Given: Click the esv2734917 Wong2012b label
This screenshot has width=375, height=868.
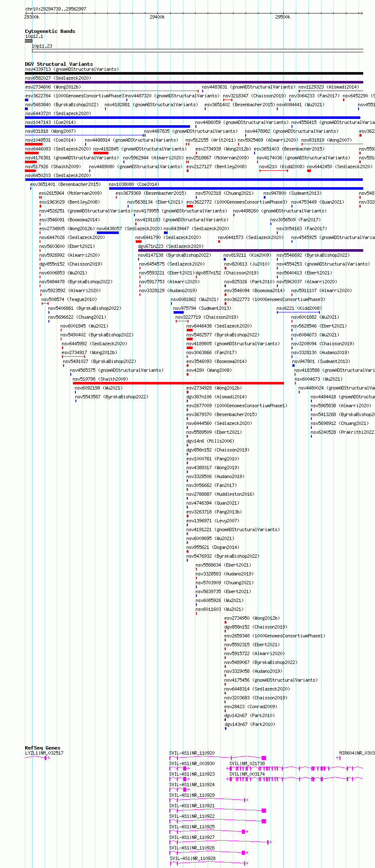Looking at the screenshot, I should [89, 352].
